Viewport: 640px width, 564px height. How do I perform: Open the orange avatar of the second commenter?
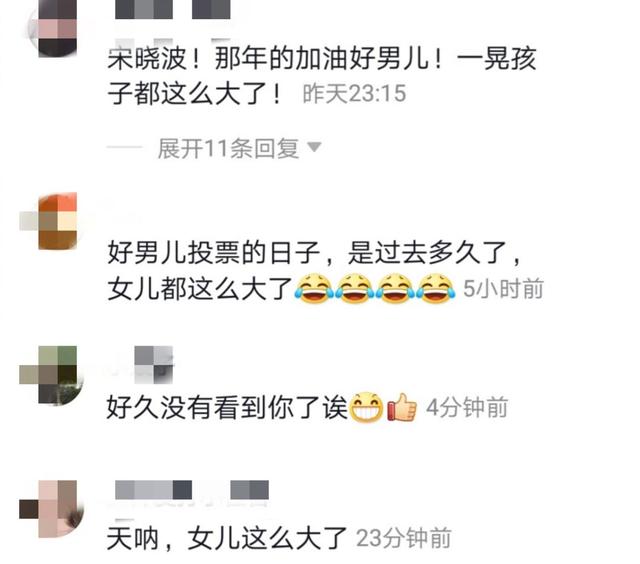pyautogui.click(x=49, y=221)
